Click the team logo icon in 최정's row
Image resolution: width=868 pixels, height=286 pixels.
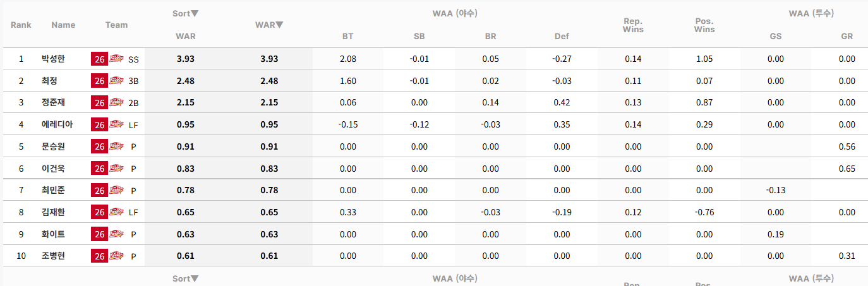(117, 81)
